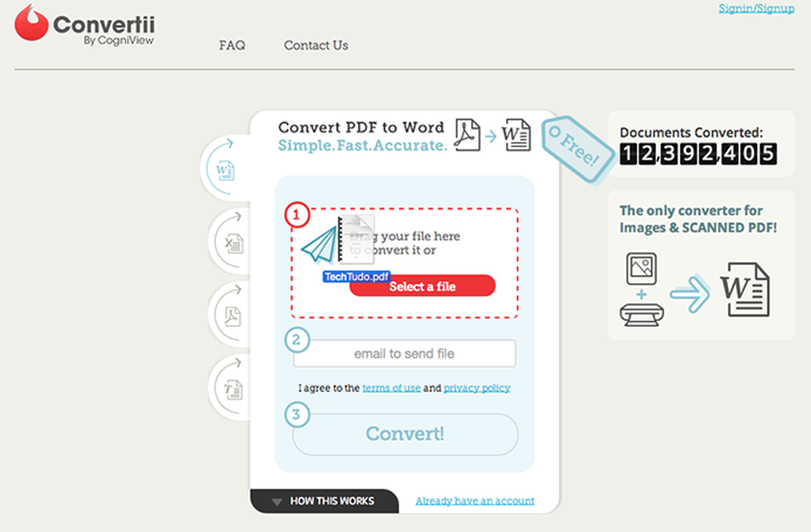This screenshot has height=532, width=811.
Task: Click the Word document icon in header
Action: [x=516, y=135]
